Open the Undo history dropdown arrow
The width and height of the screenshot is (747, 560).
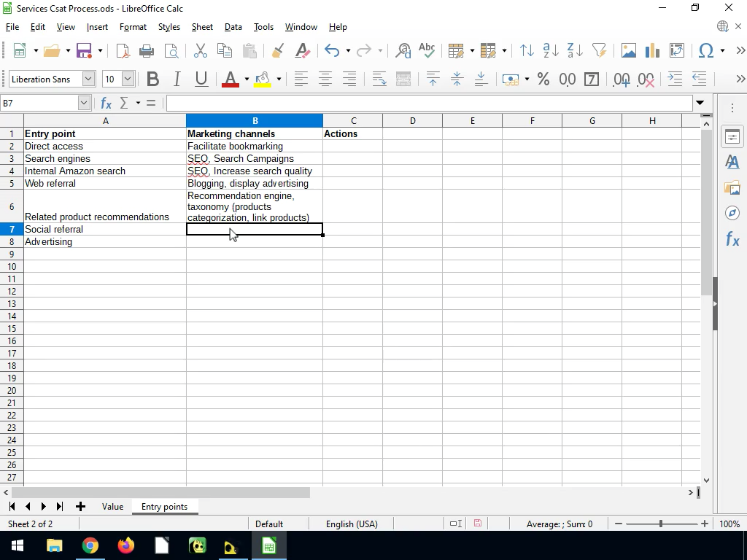(x=348, y=50)
